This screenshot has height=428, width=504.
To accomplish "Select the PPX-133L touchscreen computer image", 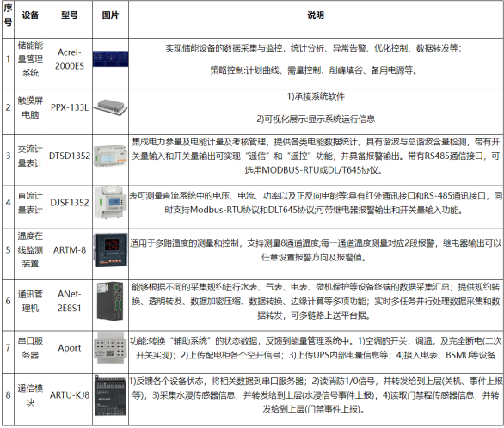I will point(110,107).
